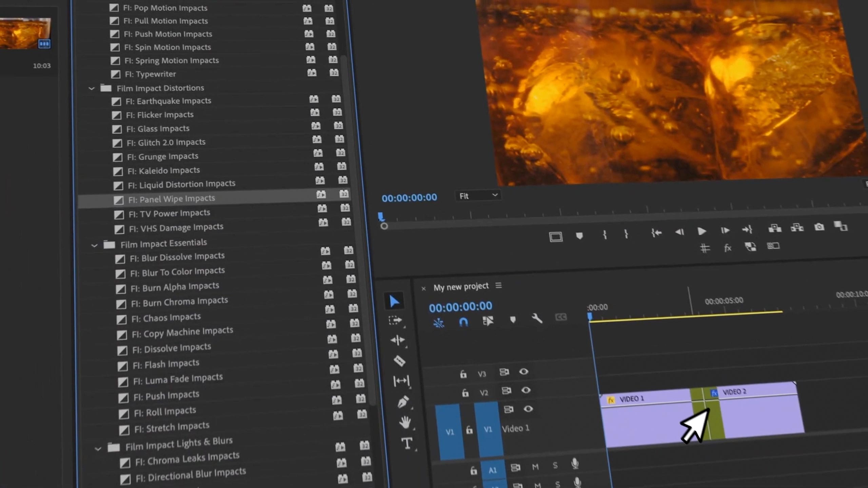Select the Selection arrow tool
This screenshot has height=488, width=868.
(394, 301)
